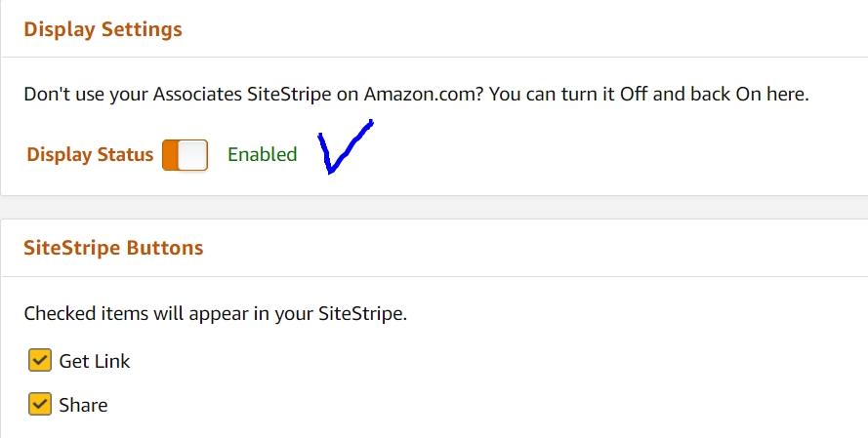868x438 pixels.
Task: Toggle the Display Status switch
Action: coord(185,155)
